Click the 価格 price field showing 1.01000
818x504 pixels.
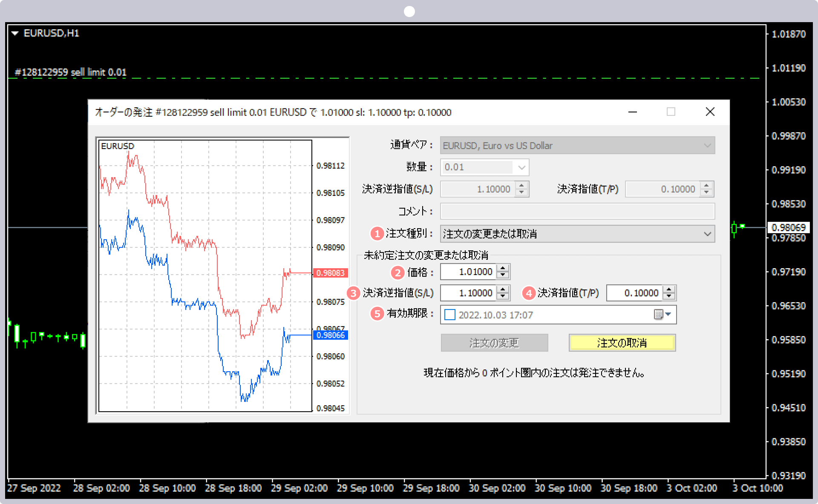point(469,272)
